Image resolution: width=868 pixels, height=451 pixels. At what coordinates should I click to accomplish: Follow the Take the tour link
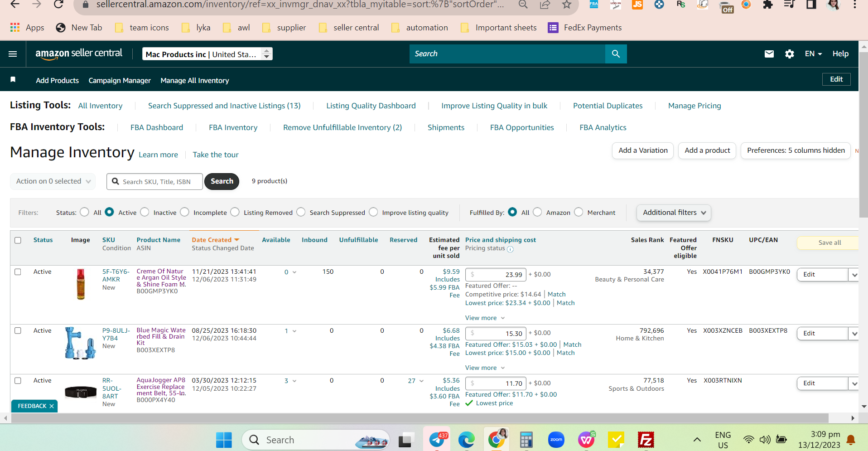point(216,155)
